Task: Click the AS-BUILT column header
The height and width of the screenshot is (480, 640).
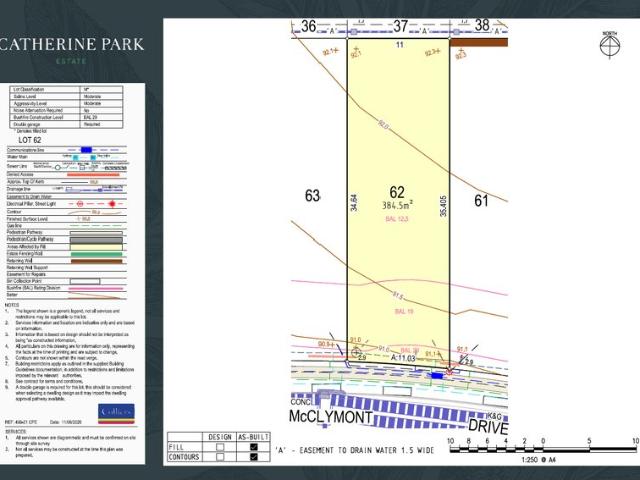Action: click(253, 437)
